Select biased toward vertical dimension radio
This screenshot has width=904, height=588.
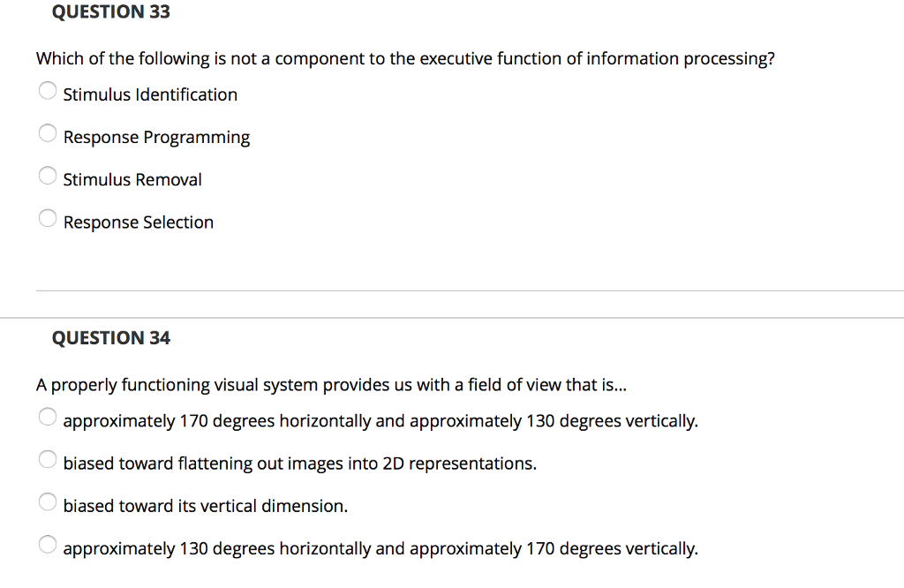[x=48, y=502]
